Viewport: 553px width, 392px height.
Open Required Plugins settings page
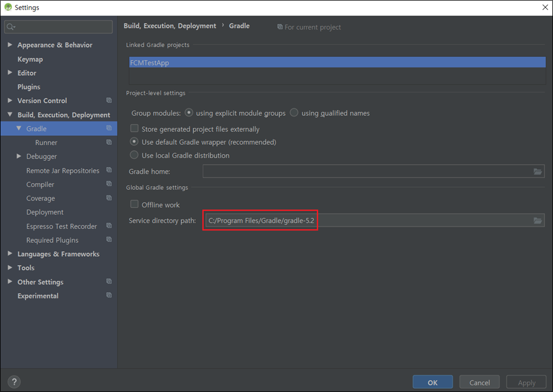52,240
